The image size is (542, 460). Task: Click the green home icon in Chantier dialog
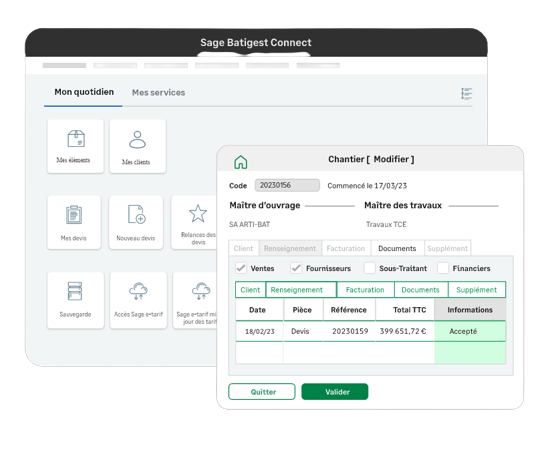[x=241, y=162]
